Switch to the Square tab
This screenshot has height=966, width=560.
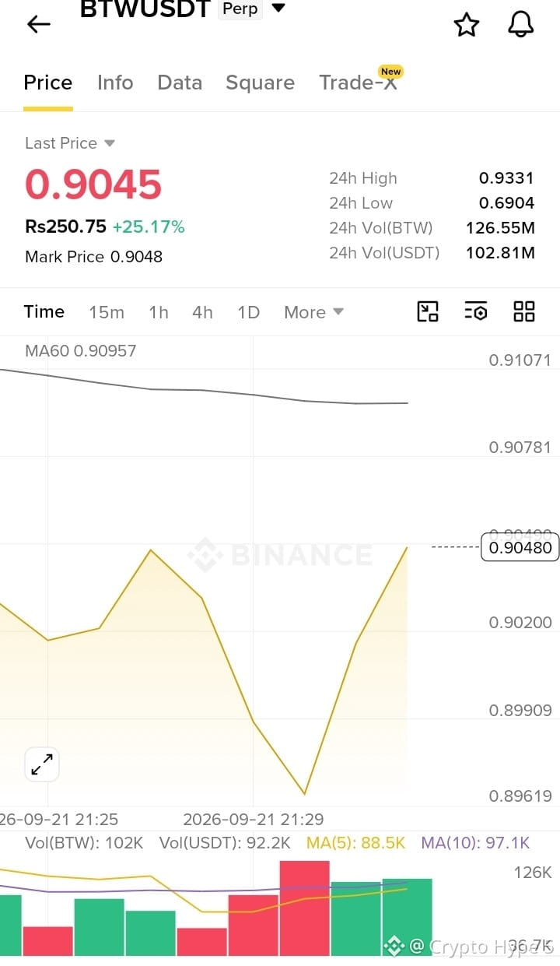pos(260,83)
